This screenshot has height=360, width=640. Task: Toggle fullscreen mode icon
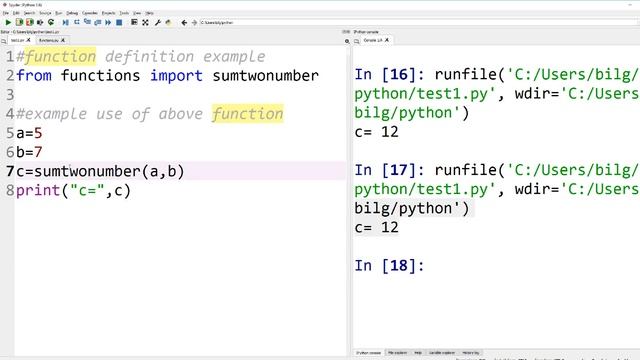[x=145, y=22]
